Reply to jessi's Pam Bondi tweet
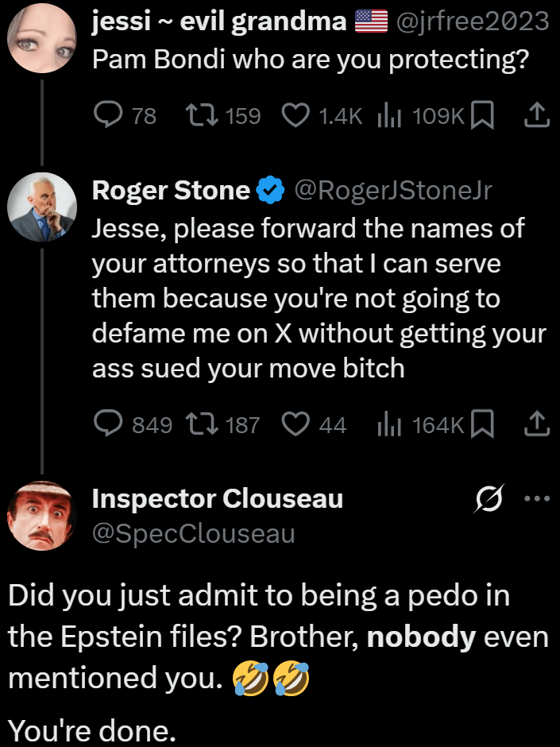Viewport: 560px width, 747px height. pos(107,116)
